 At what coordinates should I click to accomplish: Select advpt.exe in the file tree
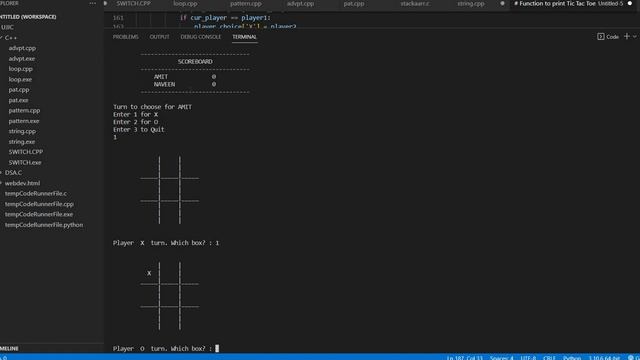22,58
